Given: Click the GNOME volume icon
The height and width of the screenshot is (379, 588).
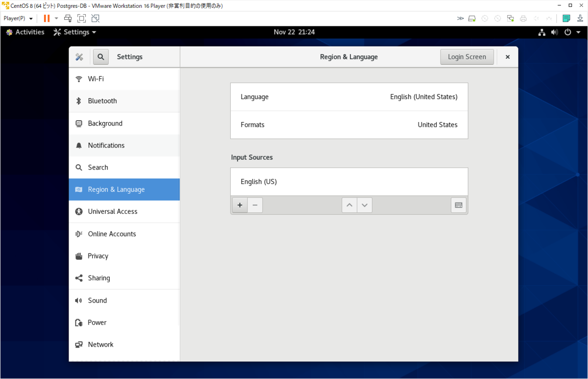Looking at the screenshot, I should 554,32.
